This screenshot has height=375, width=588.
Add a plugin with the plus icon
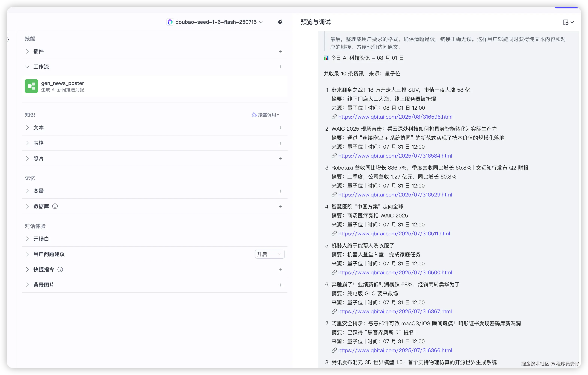coord(280,51)
